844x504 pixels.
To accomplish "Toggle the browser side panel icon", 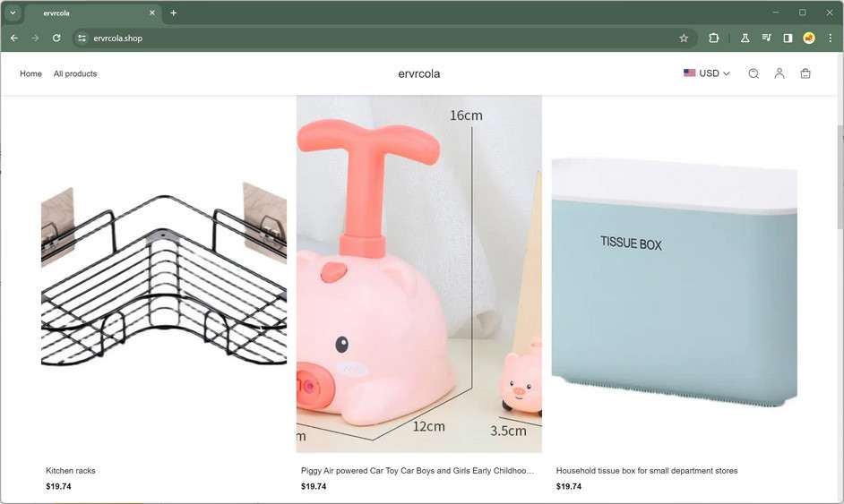I will point(788,38).
